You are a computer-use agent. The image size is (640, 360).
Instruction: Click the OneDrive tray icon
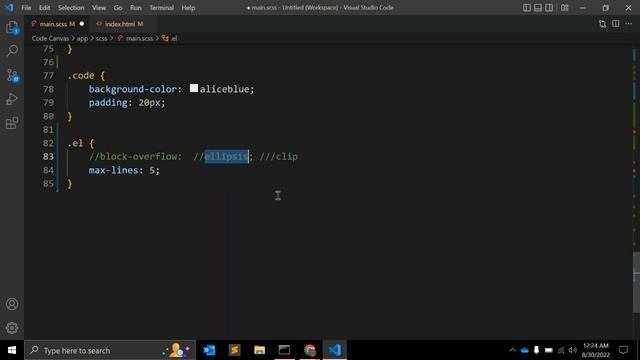click(524, 350)
